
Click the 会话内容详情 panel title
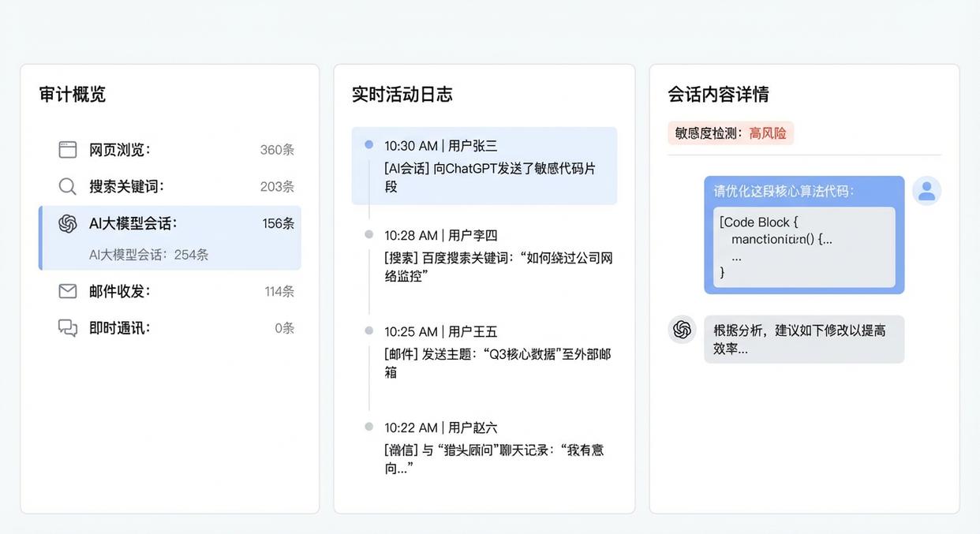[x=716, y=95]
